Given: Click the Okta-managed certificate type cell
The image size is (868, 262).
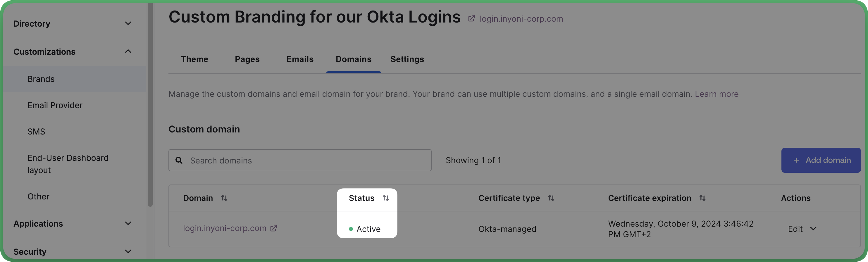Looking at the screenshot, I should [x=507, y=229].
